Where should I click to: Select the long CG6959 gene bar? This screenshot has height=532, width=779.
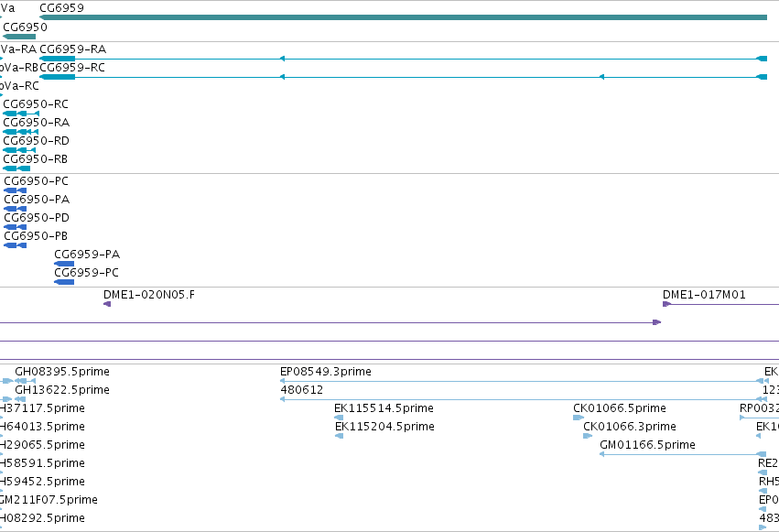click(x=403, y=17)
